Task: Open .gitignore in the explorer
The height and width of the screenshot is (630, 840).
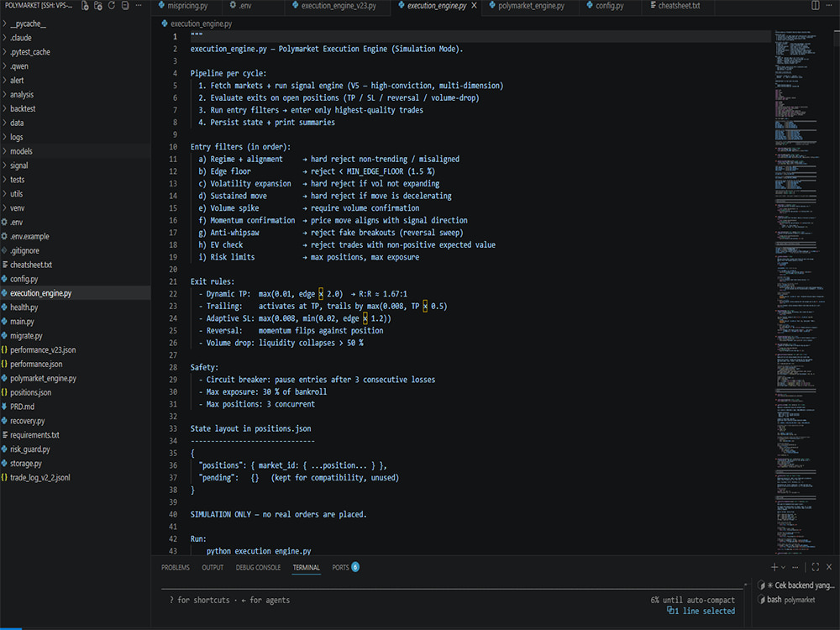Action: coord(76,250)
